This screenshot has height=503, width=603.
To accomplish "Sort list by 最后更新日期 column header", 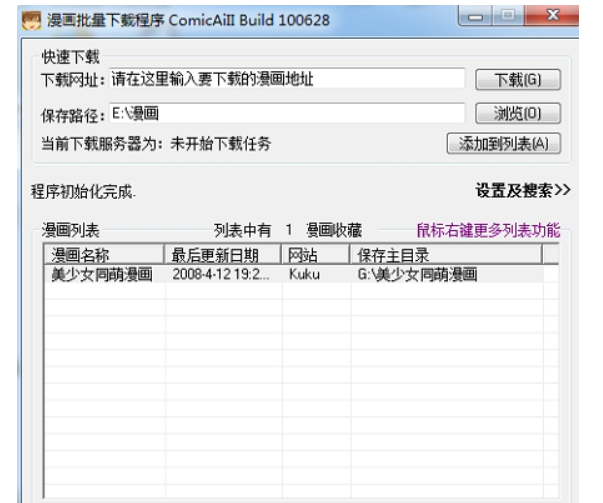I will [224, 255].
